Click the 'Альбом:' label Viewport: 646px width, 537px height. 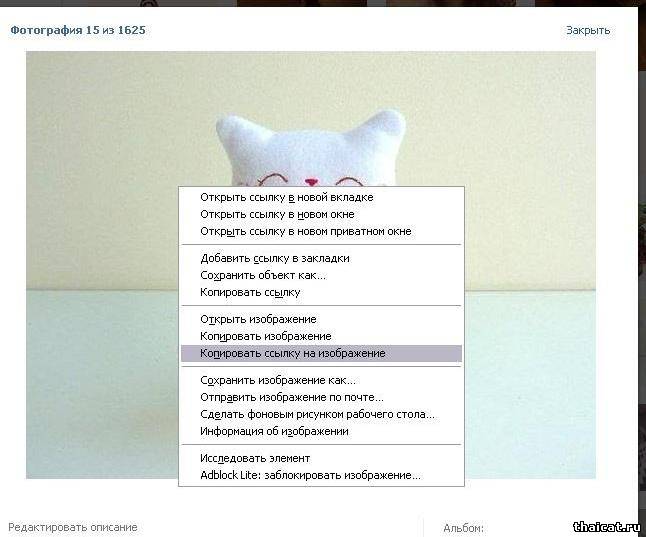click(463, 528)
